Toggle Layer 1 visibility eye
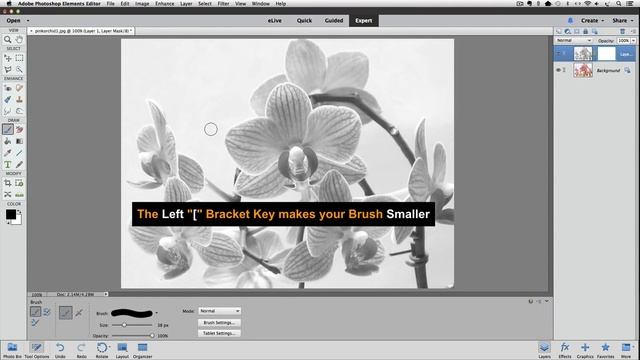 [558, 53]
